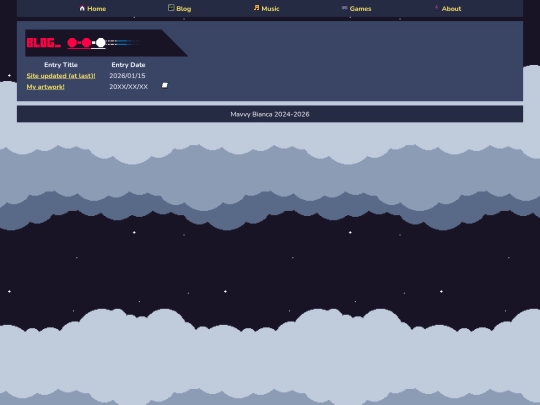Click the date "2026/01/15"

tap(127, 76)
